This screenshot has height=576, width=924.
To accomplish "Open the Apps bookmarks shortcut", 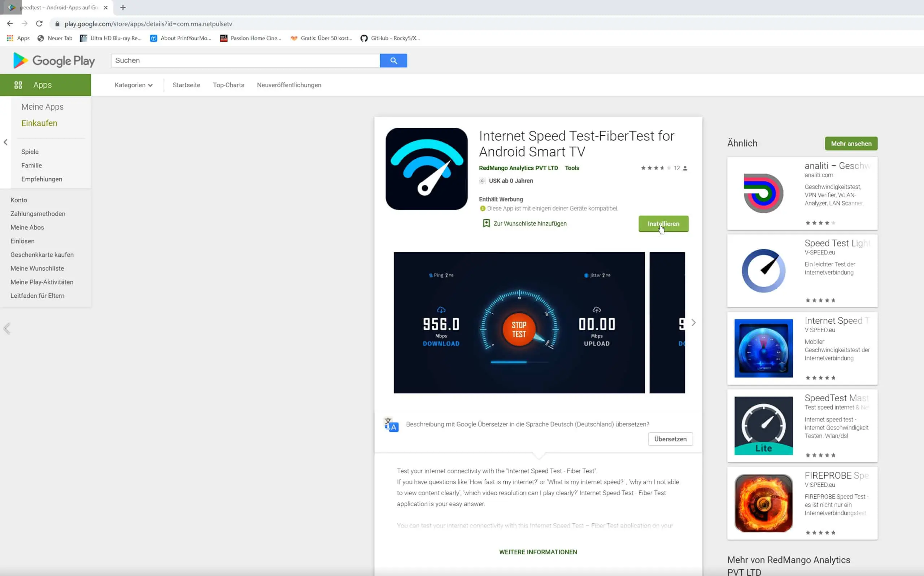I will [x=18, y=38].
